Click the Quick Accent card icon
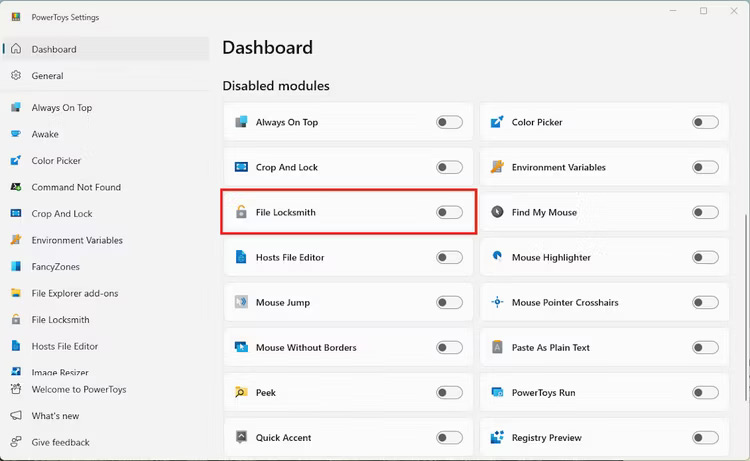The width and height of the screenshot is (750, 461). 241,437
